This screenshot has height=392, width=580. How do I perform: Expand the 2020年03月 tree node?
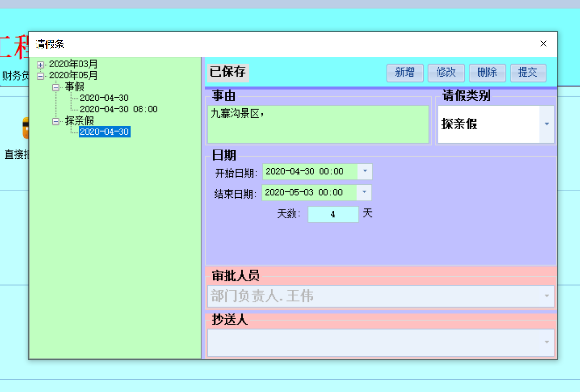[x=40, y=65]
